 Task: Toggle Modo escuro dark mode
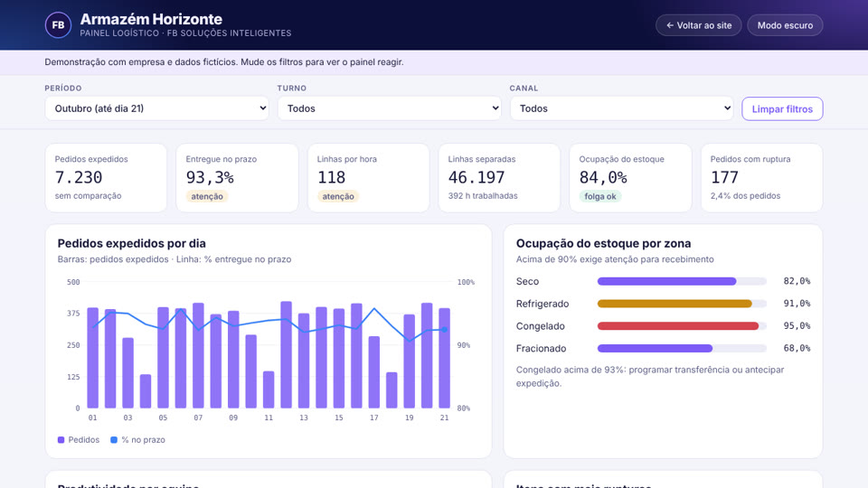coord(785,25)
